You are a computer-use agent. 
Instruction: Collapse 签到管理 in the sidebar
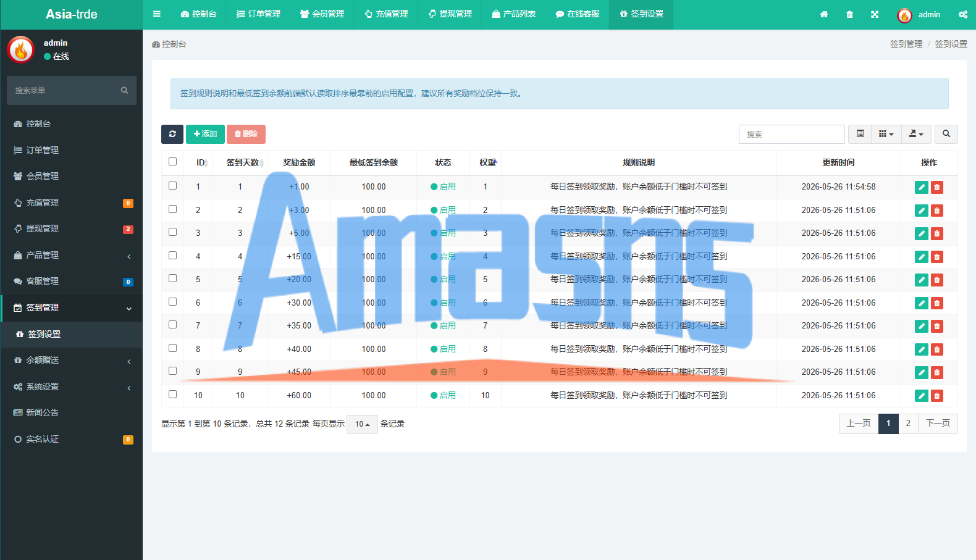pyautogui.click(x=71, y=307)
